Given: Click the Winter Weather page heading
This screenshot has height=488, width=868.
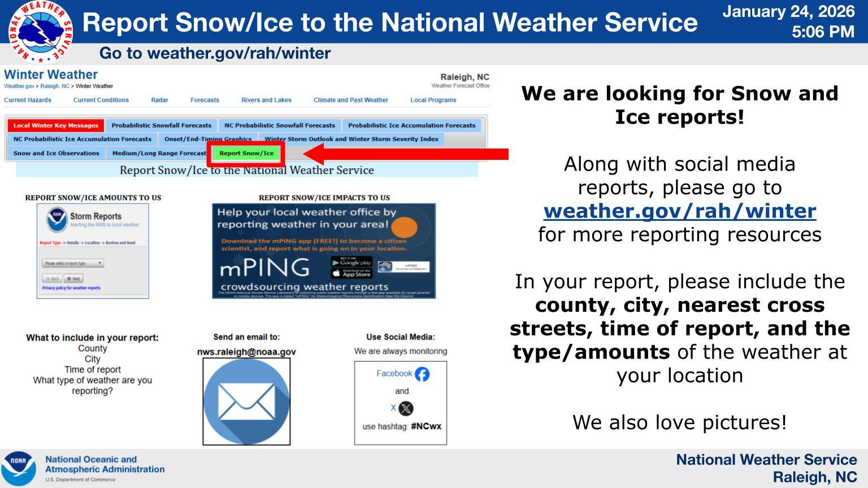Looking at the screenshot, I should point(51,75).
